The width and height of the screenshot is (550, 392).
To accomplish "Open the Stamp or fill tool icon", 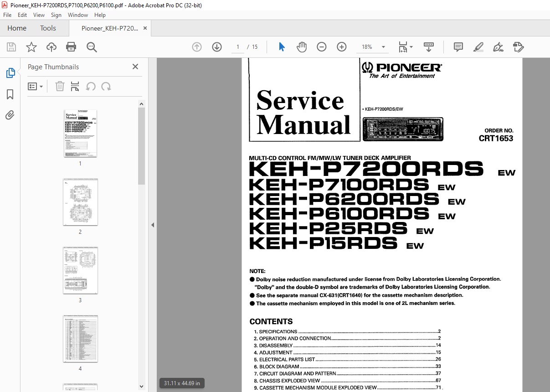I will pyautogui.click(x=519, y=47).
